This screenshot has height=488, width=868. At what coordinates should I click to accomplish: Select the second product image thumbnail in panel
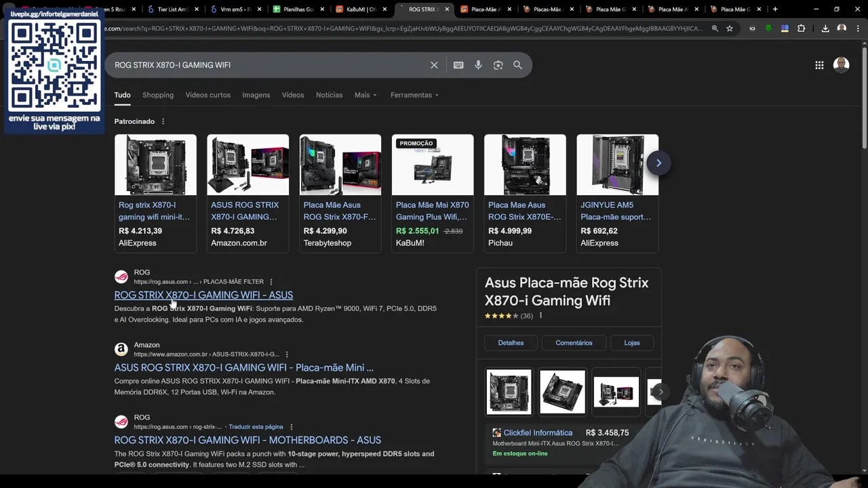coord(562,392)
